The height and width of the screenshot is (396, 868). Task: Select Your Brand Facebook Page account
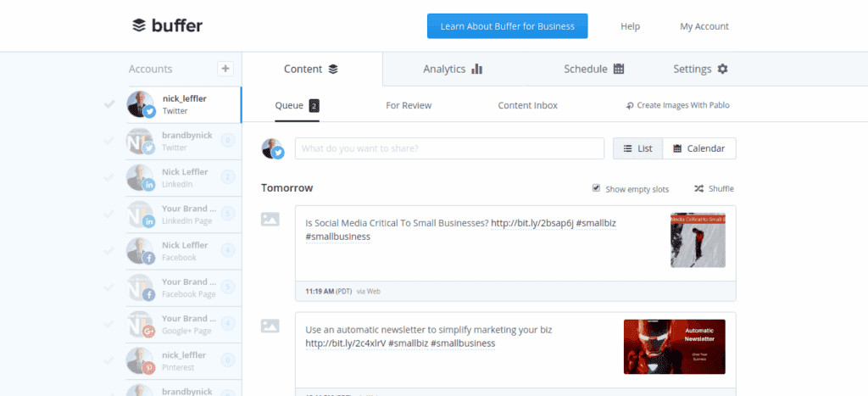click(184, 287)
